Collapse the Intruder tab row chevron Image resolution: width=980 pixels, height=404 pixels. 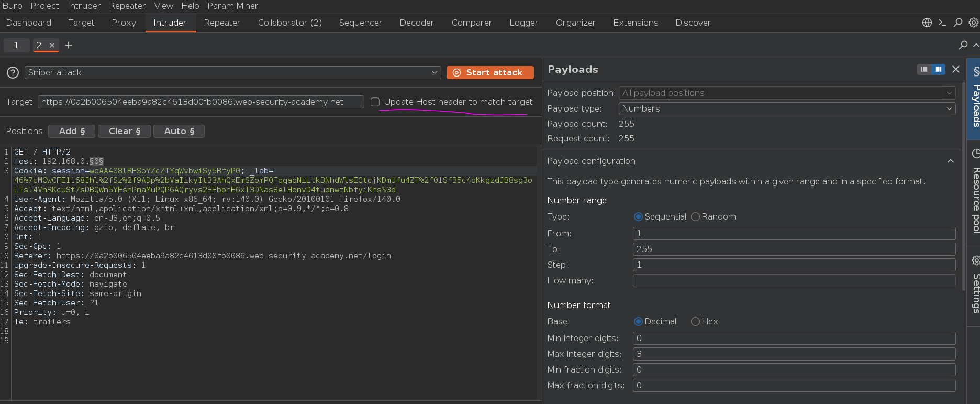coord(976,45)
